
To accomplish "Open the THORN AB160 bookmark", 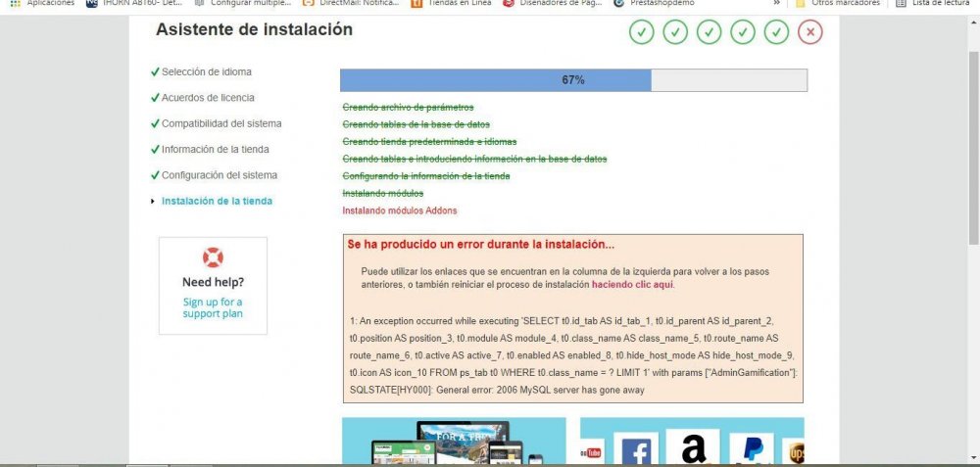I will [134, 3].
